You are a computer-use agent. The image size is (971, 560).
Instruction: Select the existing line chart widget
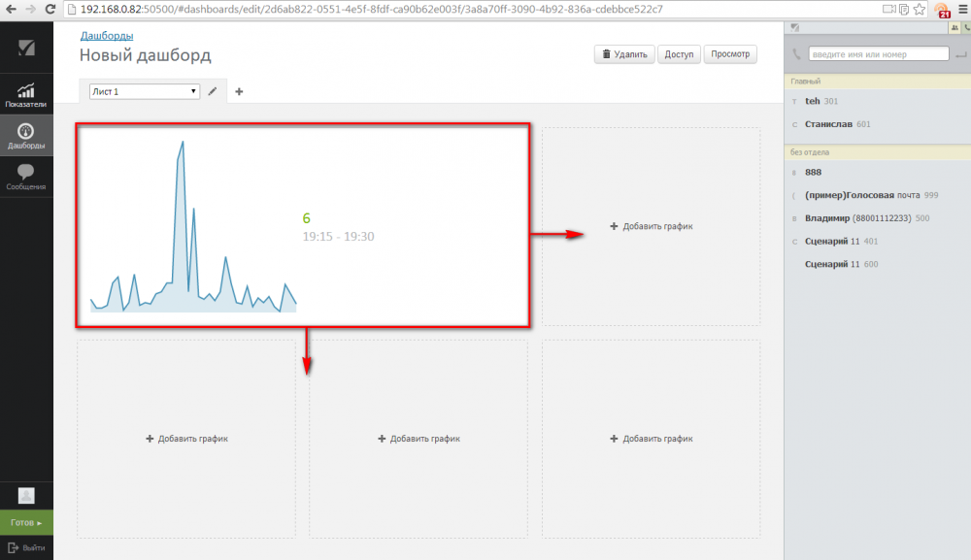pyautogui.click(x=303, y=225)
